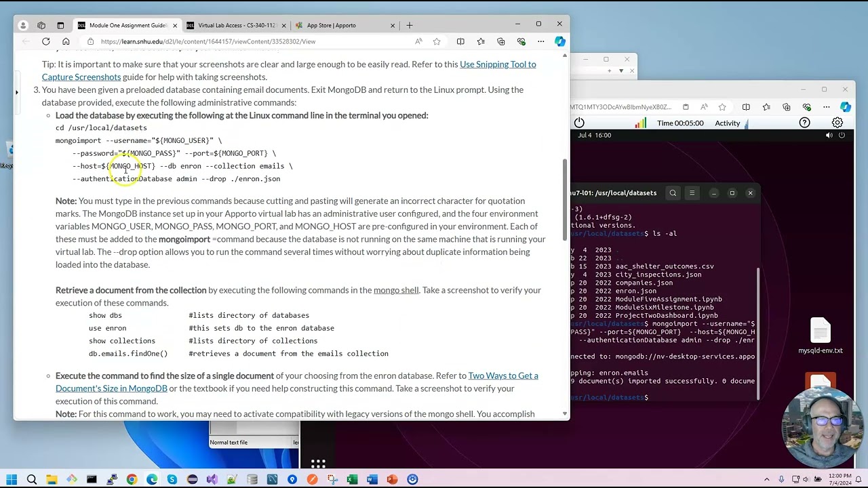Click Ubuntu volume icon in the virtual desktop
This screenshot has height=488, width=868.
coord(829,135)
